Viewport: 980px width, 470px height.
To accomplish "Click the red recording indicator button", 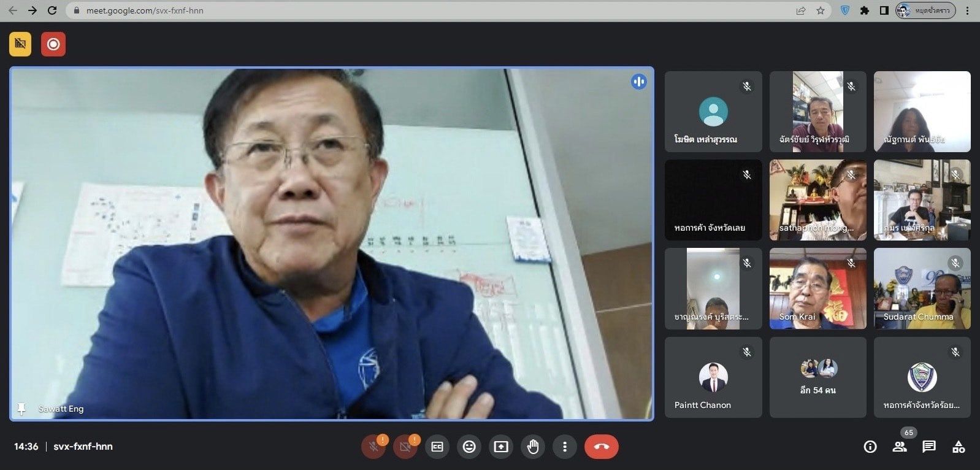I will 53,44.
